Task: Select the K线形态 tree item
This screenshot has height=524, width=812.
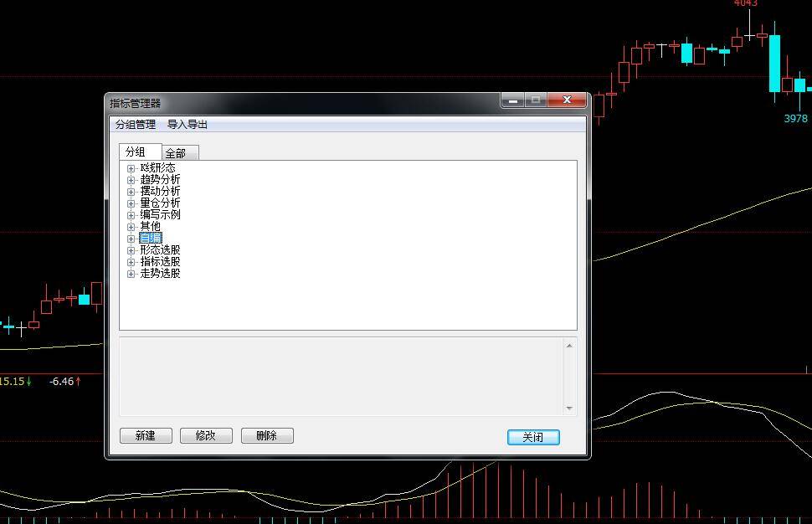Action: (158, 167)
